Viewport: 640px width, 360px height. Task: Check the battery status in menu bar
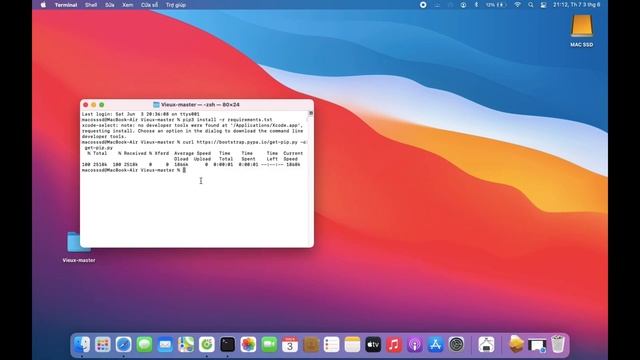tap(496, 5)
